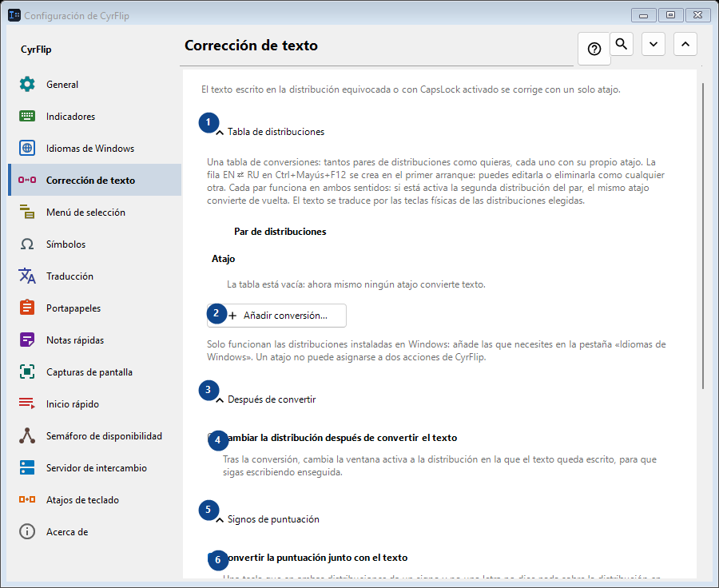Open the Servidor de intercambio page
719x588 pixels.
point(95,468)
